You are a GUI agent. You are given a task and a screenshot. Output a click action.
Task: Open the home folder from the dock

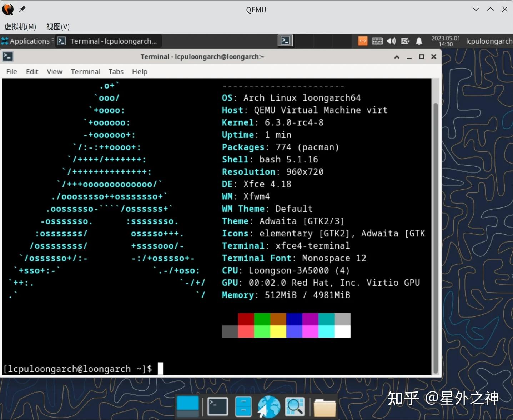coord(324,406)
